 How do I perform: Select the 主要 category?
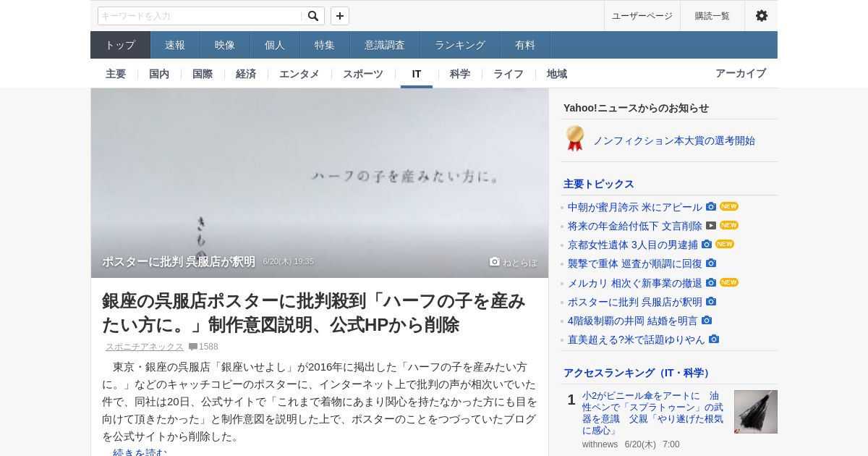coord(116,74)
